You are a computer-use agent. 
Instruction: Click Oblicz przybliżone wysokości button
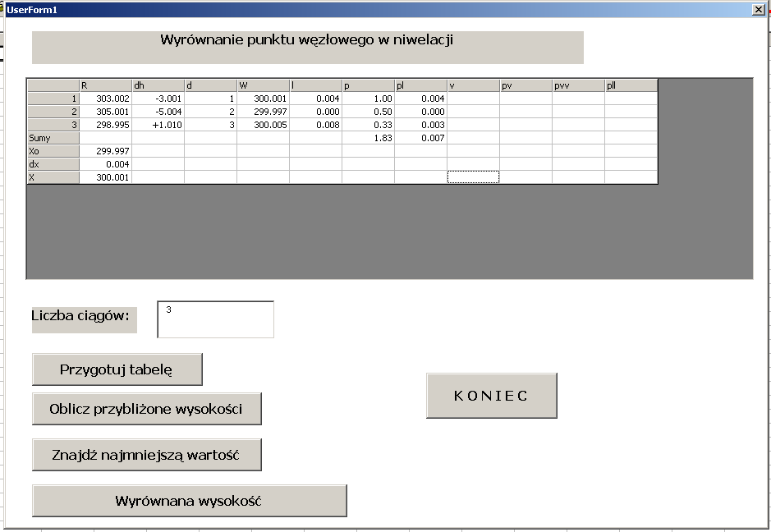(x=146, y=409)
